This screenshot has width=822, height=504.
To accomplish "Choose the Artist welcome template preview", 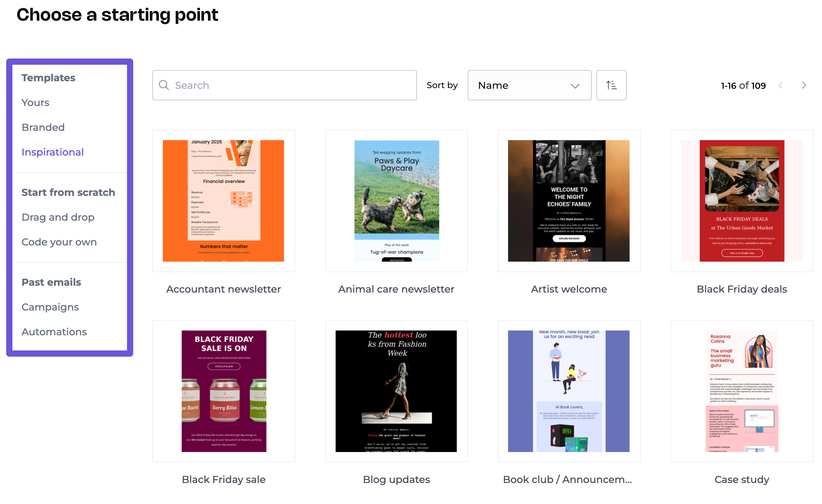I will [569, 201].
